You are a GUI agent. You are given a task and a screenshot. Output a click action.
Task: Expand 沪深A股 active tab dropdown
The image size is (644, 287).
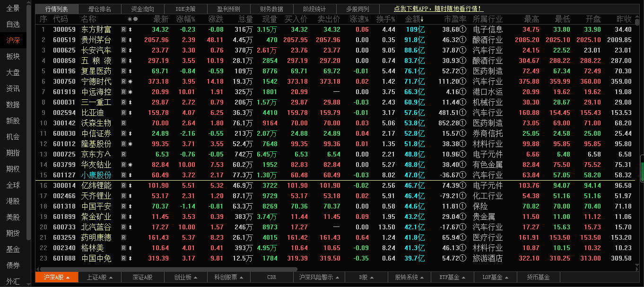pos(68,278)
